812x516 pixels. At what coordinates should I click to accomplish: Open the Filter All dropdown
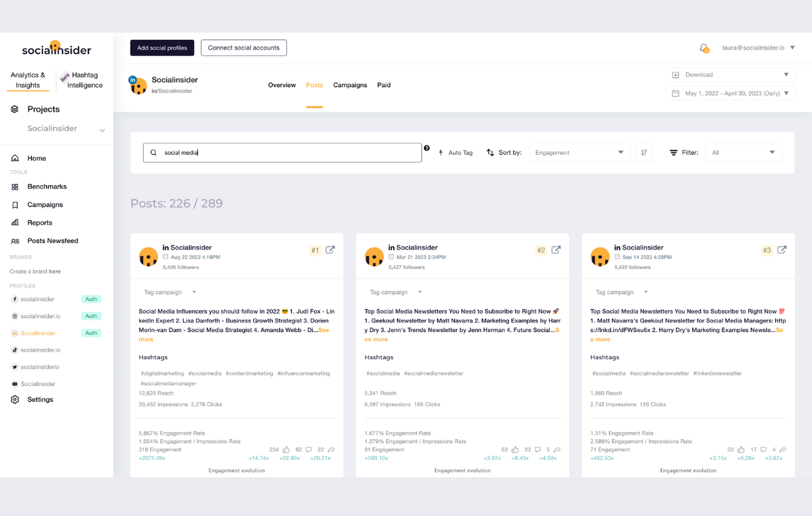(744, 153)
